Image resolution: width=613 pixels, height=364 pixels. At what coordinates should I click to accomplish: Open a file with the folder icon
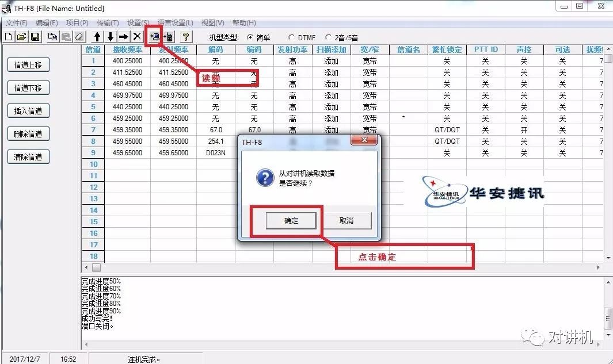click(22, 37)
